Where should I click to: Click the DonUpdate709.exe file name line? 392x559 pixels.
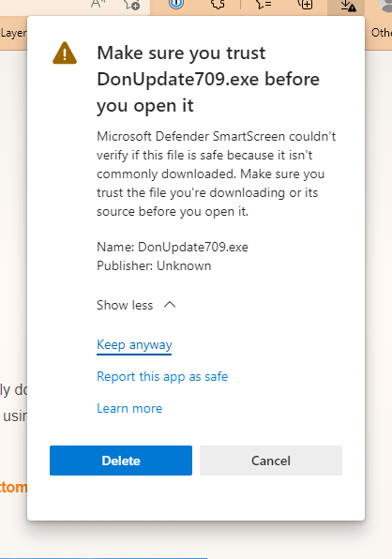click(173, 247)
